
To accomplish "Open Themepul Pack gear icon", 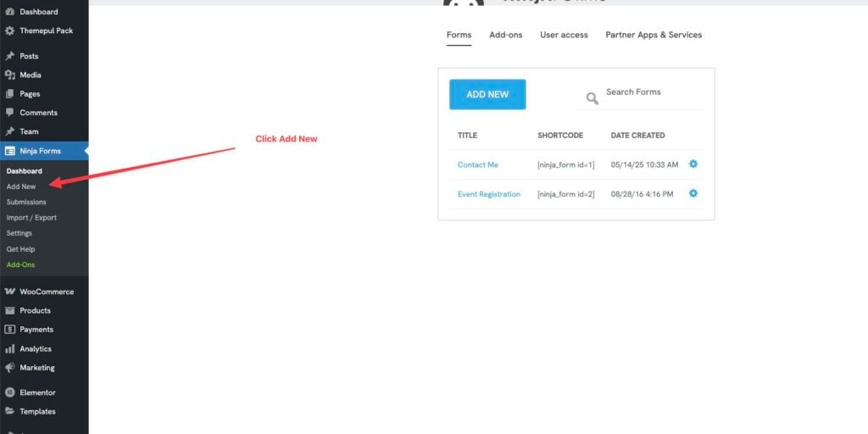I will pyautogui.click(x=9, y=31).
